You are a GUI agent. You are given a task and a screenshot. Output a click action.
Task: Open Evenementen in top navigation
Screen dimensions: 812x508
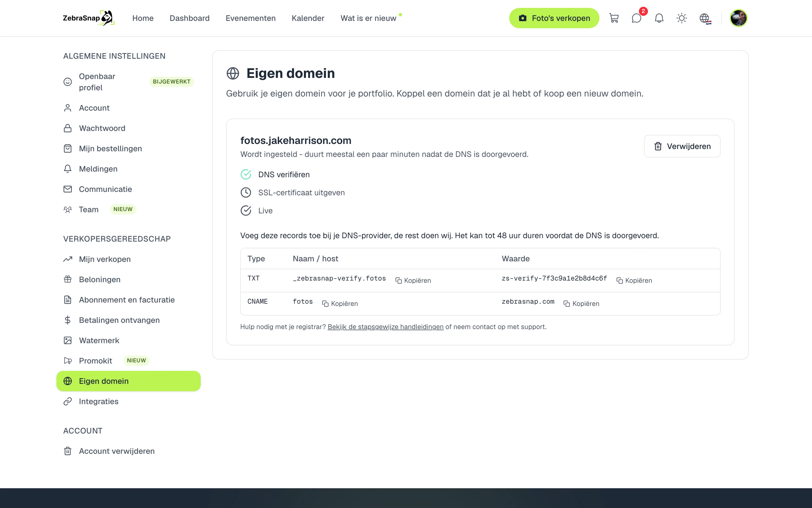coord(251,18)
